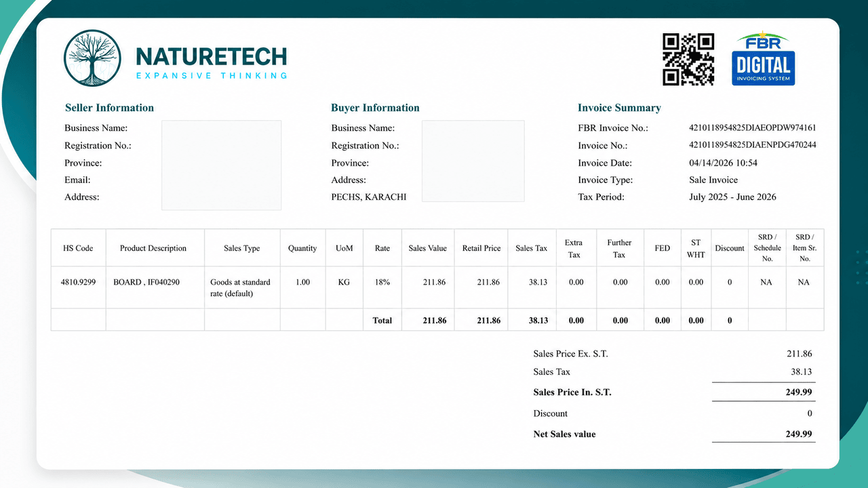Click the Further Tax column header
868x488 pixels.
(619, 248)
